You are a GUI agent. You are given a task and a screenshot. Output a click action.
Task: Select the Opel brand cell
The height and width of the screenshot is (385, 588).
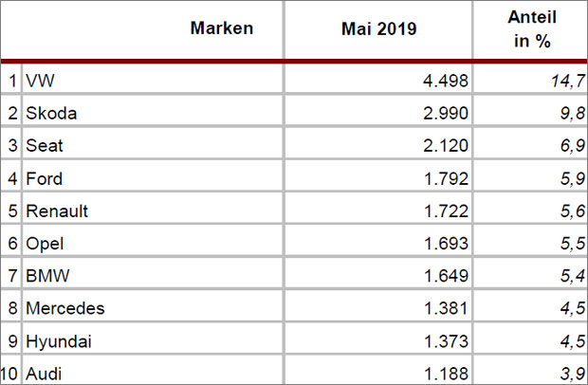pyautogui.click(x=46, y=244)
